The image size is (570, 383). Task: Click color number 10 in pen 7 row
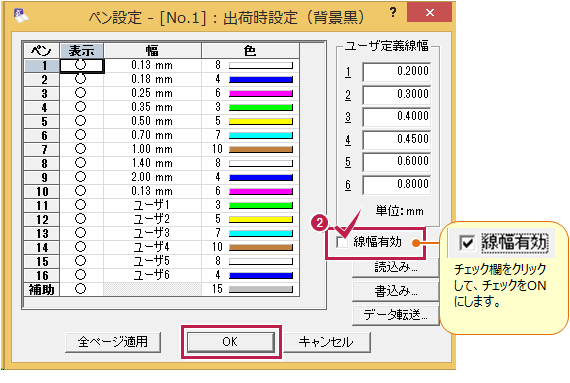217,149
